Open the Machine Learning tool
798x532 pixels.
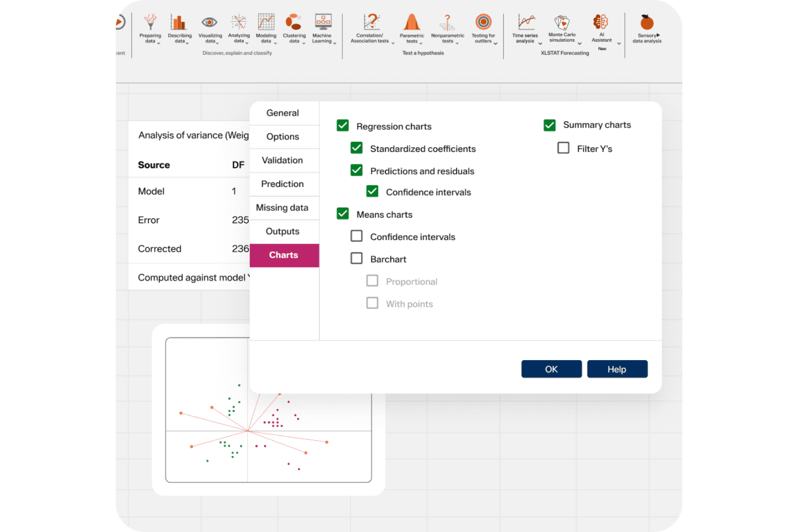point(323,29)
